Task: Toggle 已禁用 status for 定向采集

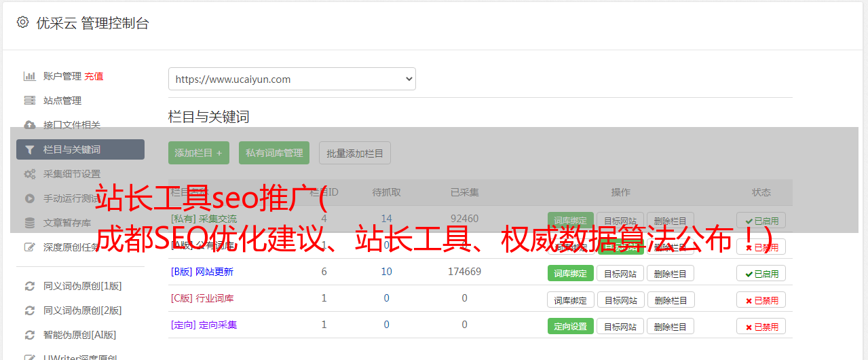Action: point(761,326)
